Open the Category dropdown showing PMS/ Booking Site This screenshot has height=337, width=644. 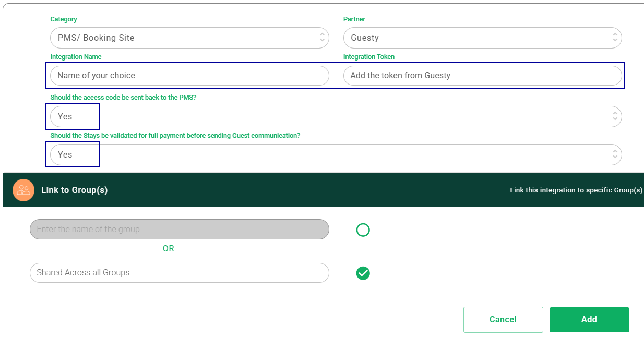(189, 38)
